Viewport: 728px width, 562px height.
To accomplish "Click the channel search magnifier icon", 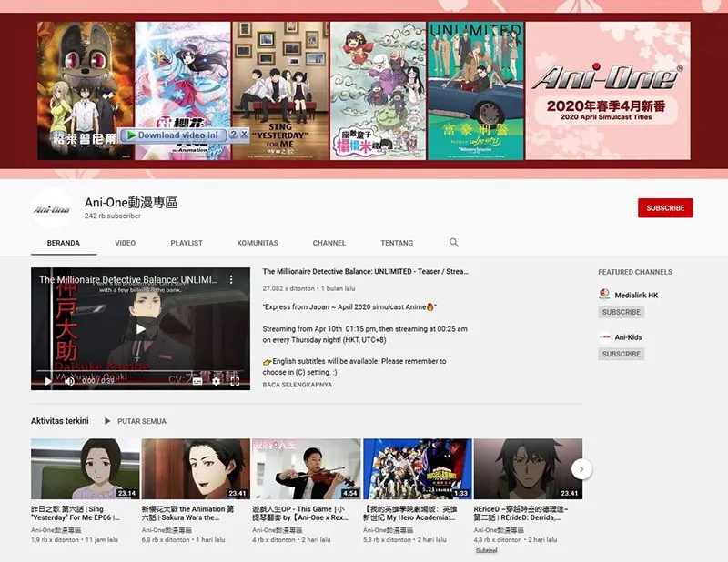I will tap(454, 243).
